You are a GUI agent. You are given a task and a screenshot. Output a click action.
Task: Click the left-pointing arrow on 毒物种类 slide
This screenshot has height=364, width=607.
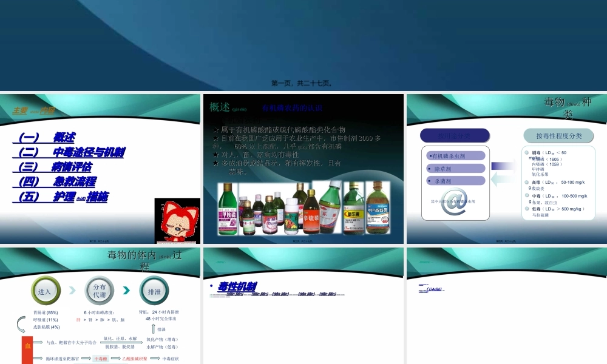pyautogui.click(x=504, y=179)
